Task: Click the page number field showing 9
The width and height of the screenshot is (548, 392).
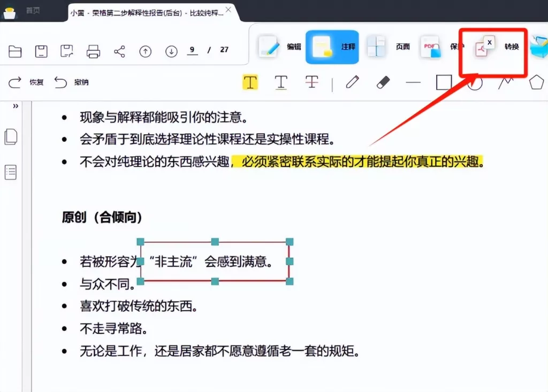Action: click(x=192, y=50)
